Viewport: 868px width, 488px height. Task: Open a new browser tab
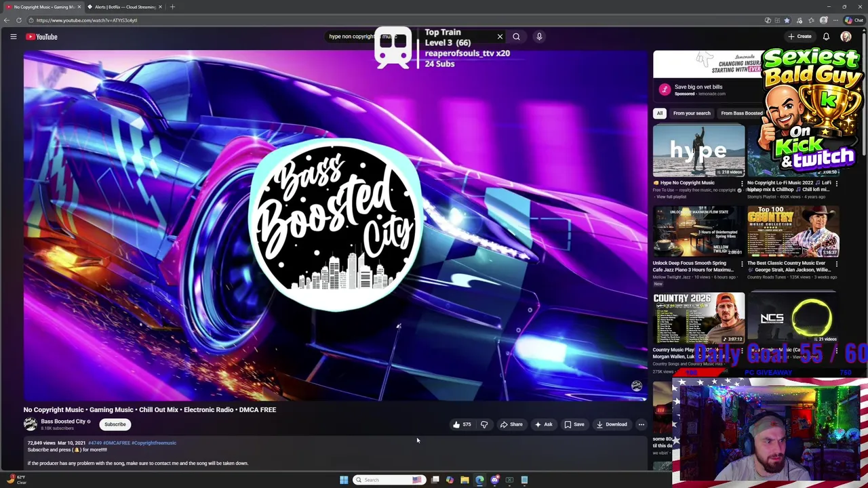click(172, 7)
